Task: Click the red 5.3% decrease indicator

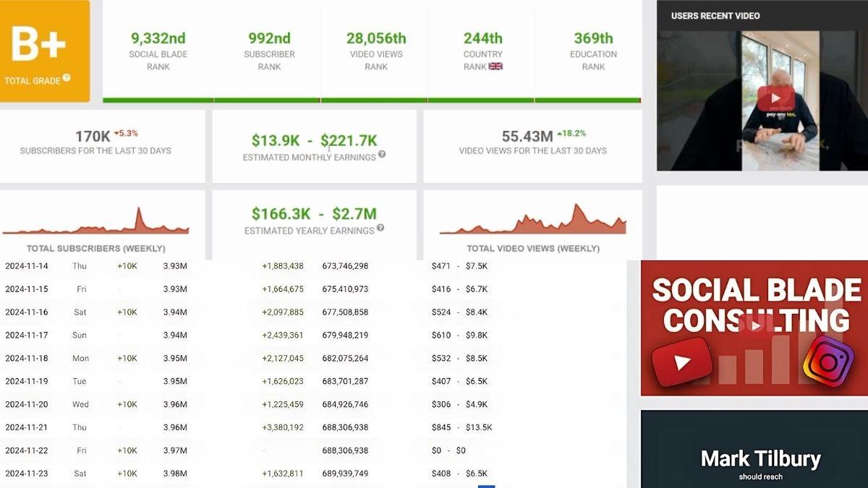Action: click(x=126, y=134)
